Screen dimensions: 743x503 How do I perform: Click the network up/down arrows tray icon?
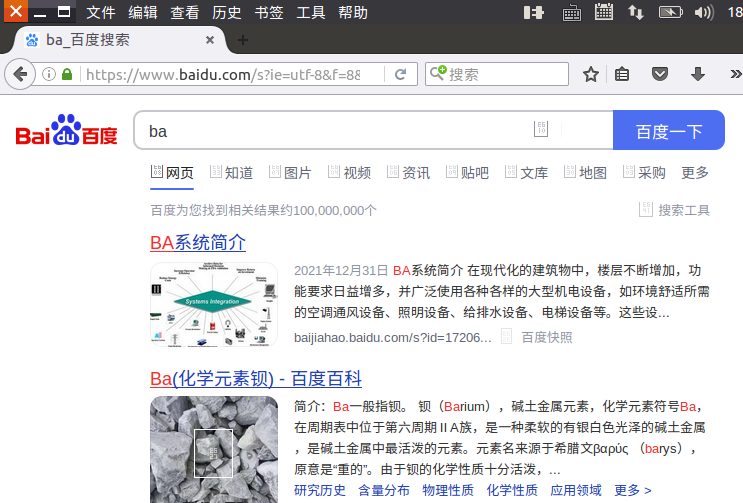[x=635, y=12]
